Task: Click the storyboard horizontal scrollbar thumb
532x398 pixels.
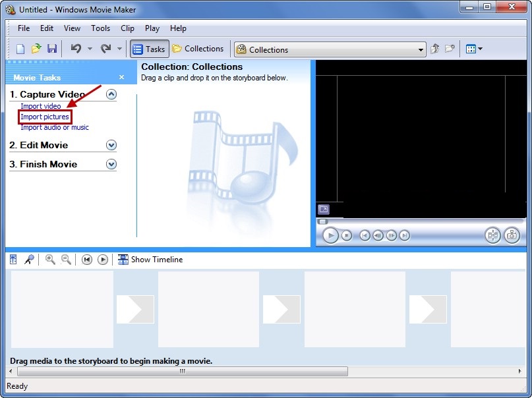Action: 183,371
